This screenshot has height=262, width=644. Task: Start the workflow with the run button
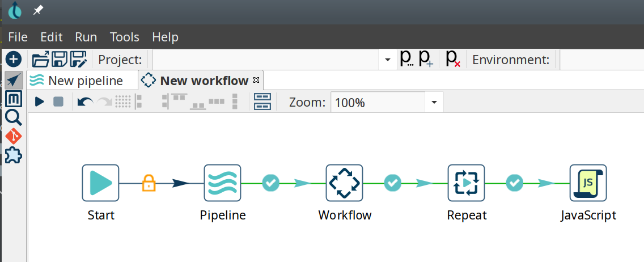pyautogui.click(x=39, y=102)
